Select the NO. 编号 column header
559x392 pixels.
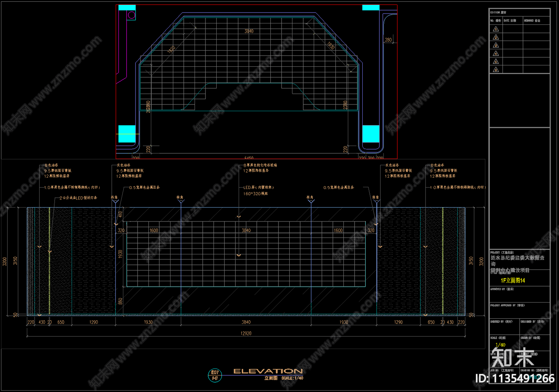point(495,21)
